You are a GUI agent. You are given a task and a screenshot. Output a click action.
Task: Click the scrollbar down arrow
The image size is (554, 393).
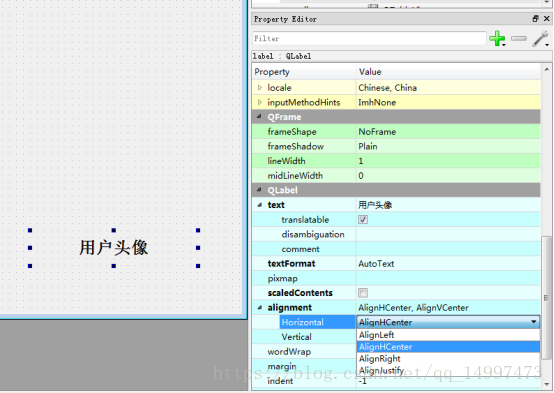[x=546, y=384]
